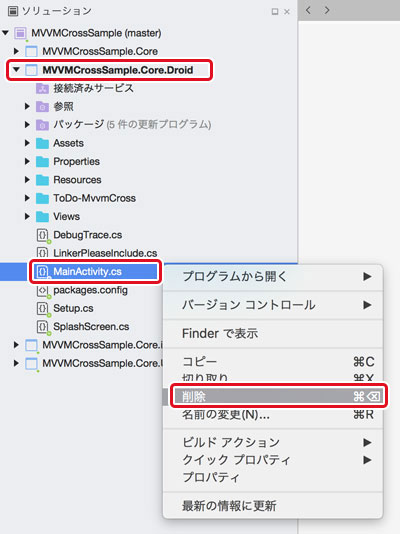Expand the Views folder
This screenshot has height=534, width=400.
pyautogui.click(x=27, y=217)
